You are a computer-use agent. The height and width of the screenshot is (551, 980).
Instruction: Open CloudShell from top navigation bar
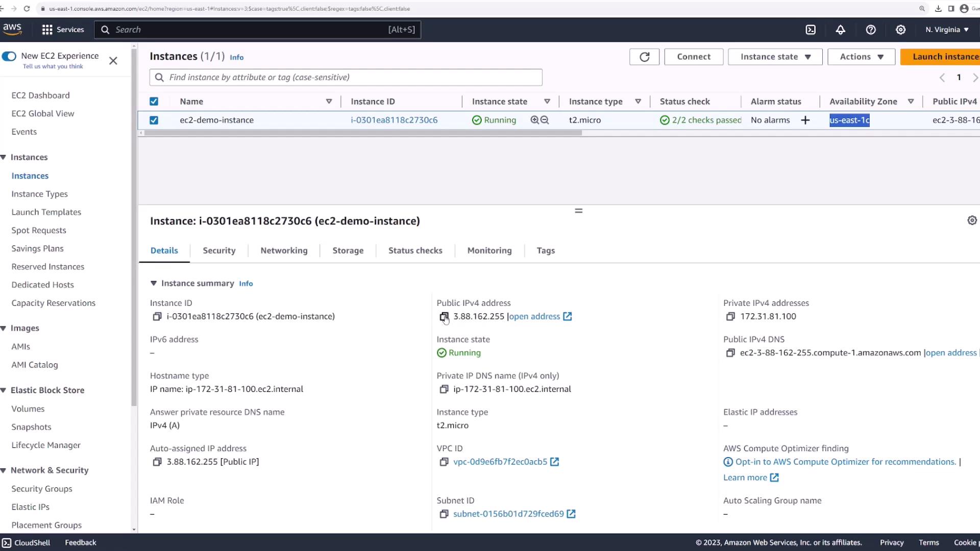(811, 30)
